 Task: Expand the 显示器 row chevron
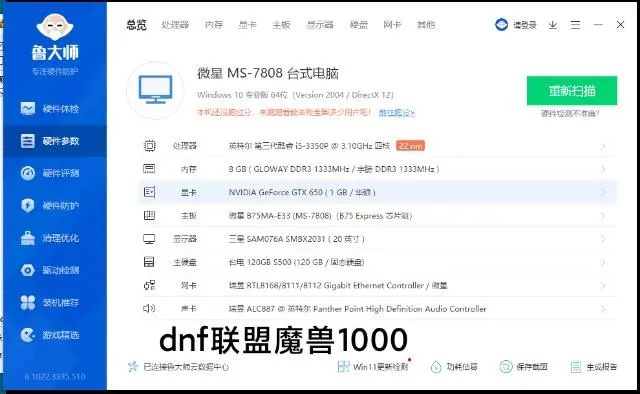tap(603, 239)
